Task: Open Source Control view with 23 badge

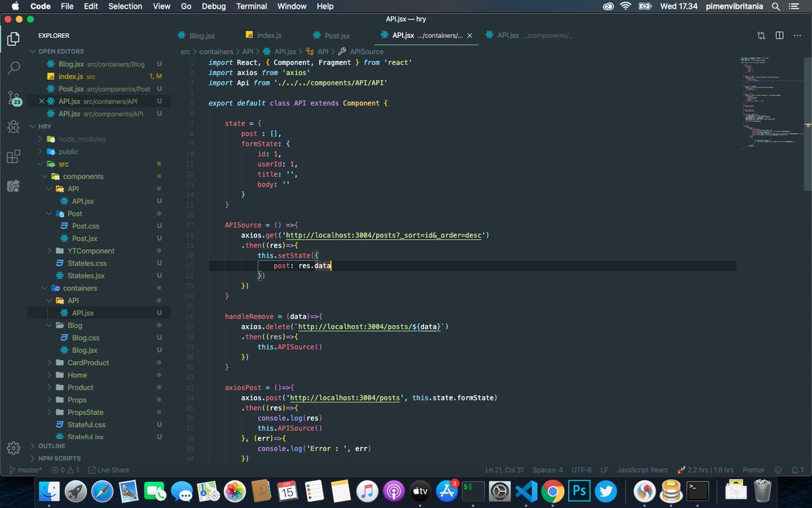Action: (x=14, y=99)
